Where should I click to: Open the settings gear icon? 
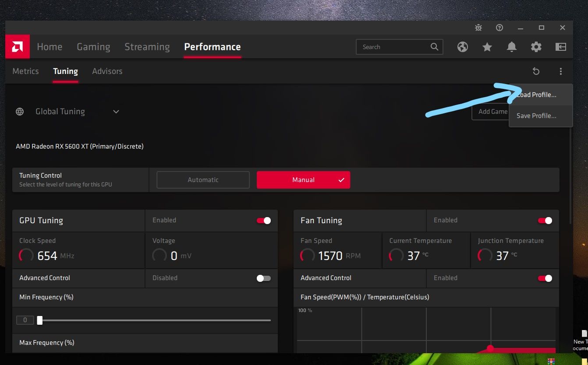tap(536, 47)
